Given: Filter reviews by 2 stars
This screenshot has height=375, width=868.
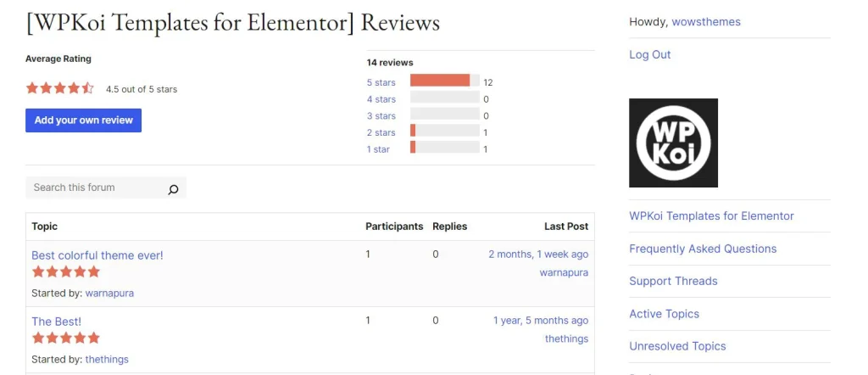Looking at the screenshot, I should (x=381, y=132).
